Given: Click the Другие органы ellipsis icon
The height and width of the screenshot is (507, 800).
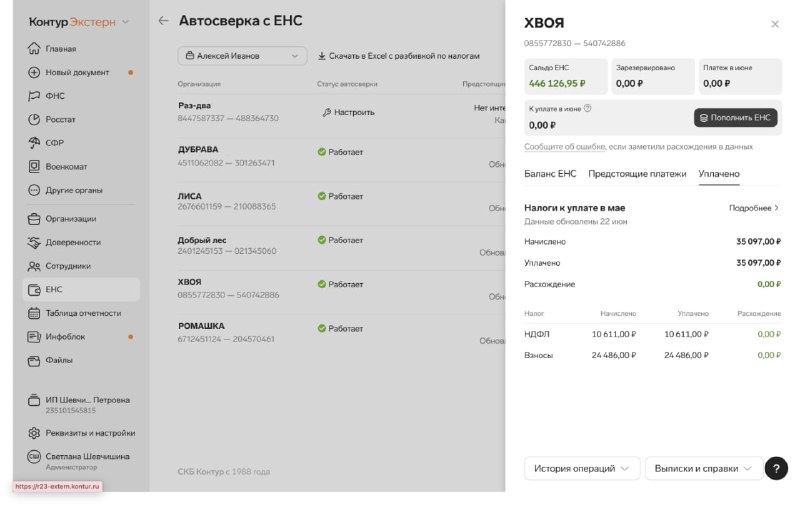Looking at the screenshot, I should pos(34,190).
